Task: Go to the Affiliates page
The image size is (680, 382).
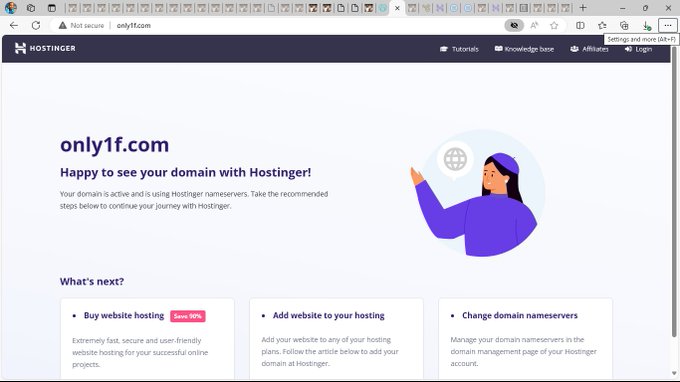Action: [589, 49]
